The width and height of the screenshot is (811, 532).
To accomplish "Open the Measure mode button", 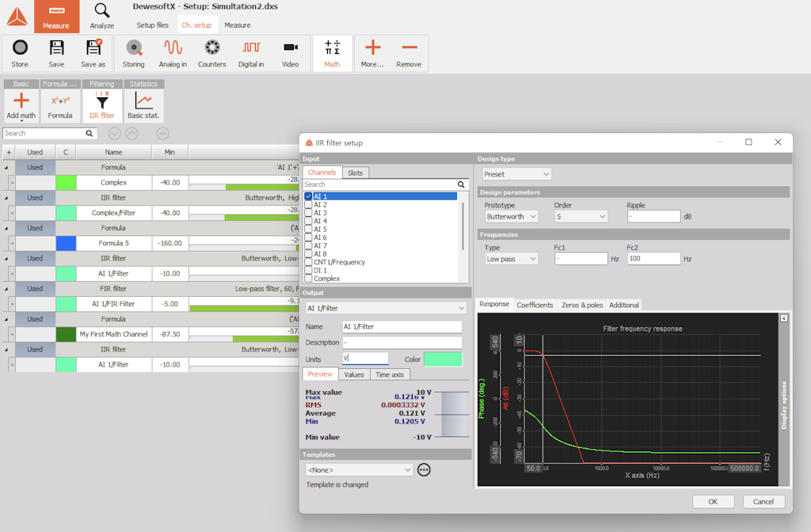I will 56,17.
